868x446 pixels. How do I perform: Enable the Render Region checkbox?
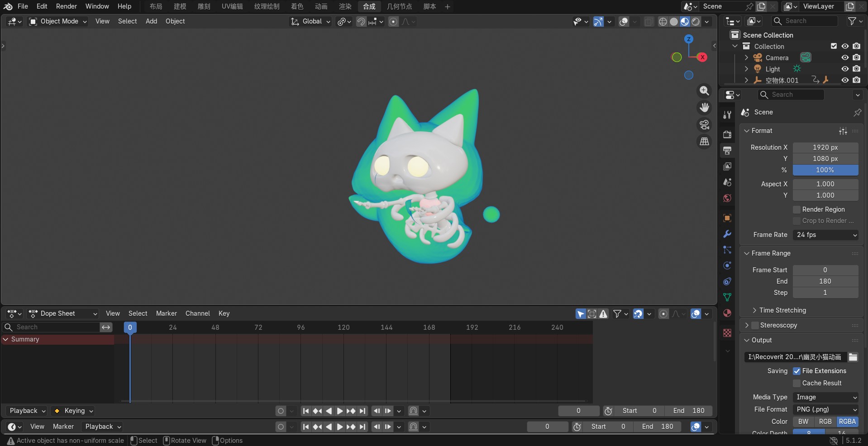pyautogui.click(x=797, y=209)
